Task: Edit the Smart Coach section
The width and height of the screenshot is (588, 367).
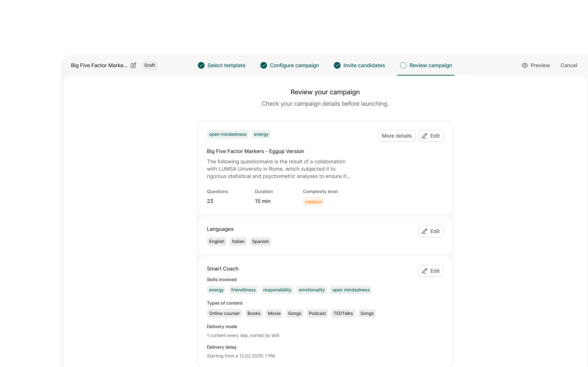Action: tap(431, 271)
